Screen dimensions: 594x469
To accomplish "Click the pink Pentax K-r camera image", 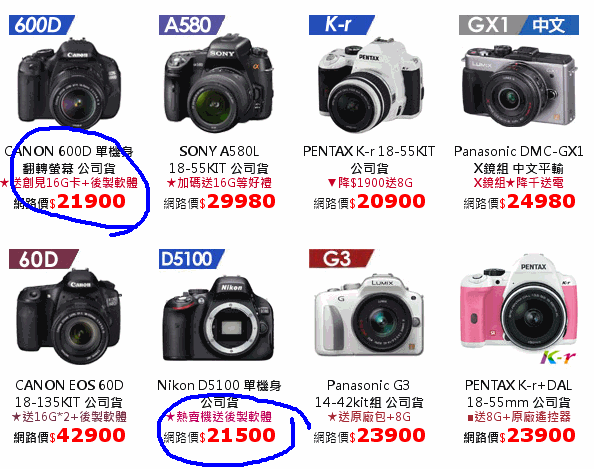I will (519, 307).
